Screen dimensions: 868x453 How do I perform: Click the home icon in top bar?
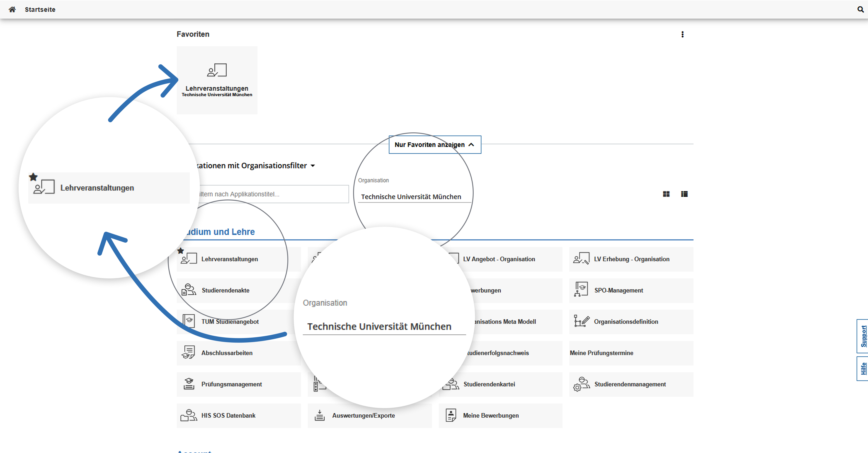12,10
